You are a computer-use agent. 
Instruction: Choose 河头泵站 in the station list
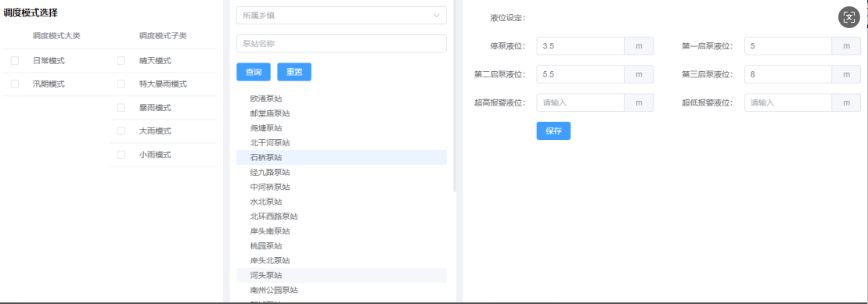341,275
